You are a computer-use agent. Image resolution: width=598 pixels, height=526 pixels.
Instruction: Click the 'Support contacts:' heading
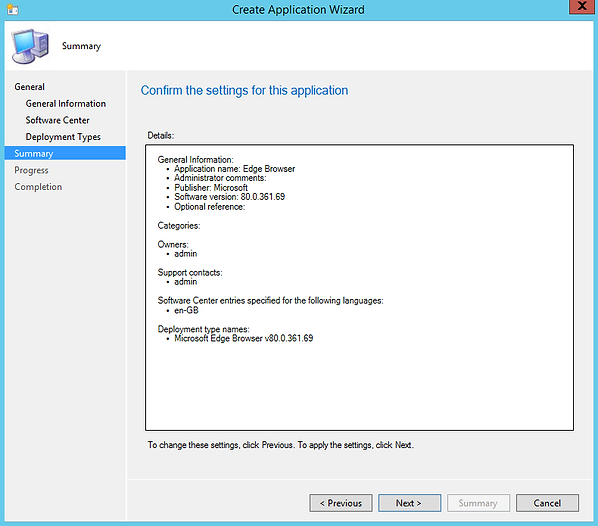coord(190,272)
